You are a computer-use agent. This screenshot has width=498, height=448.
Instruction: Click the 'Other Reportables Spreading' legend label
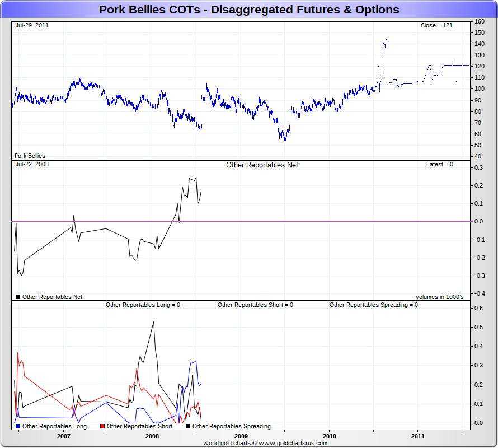tap(232, 426)
